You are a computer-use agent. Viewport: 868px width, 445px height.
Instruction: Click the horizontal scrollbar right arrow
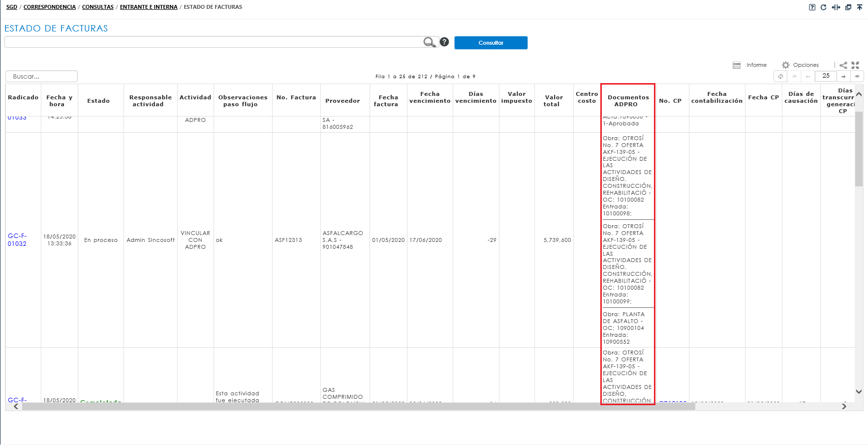pyautogui.click(x=844, y=406)
